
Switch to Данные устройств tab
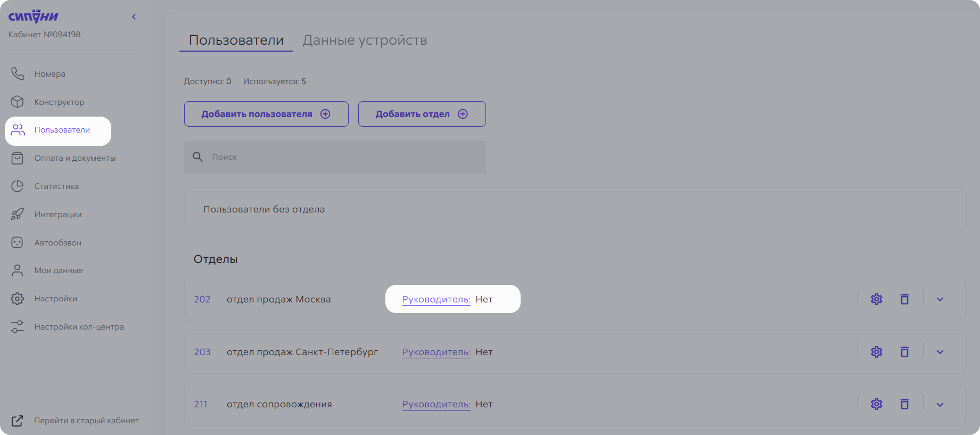[x=365, y=40]
